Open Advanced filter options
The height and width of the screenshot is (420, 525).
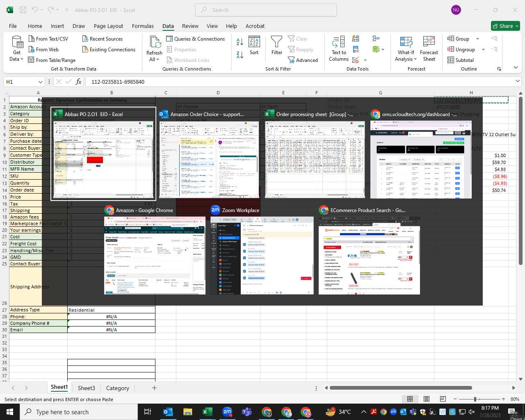pyautogui.click(x=303, y=60)
